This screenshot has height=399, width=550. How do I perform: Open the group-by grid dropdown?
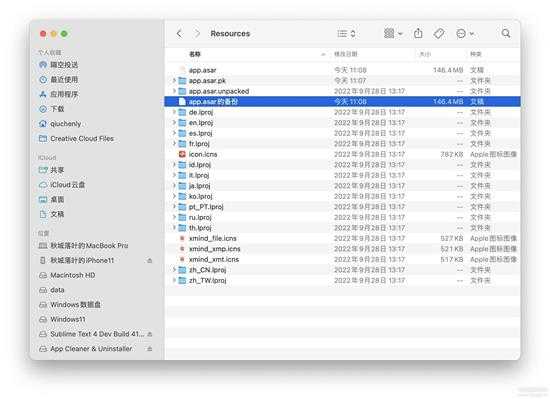tap(393, 34)
